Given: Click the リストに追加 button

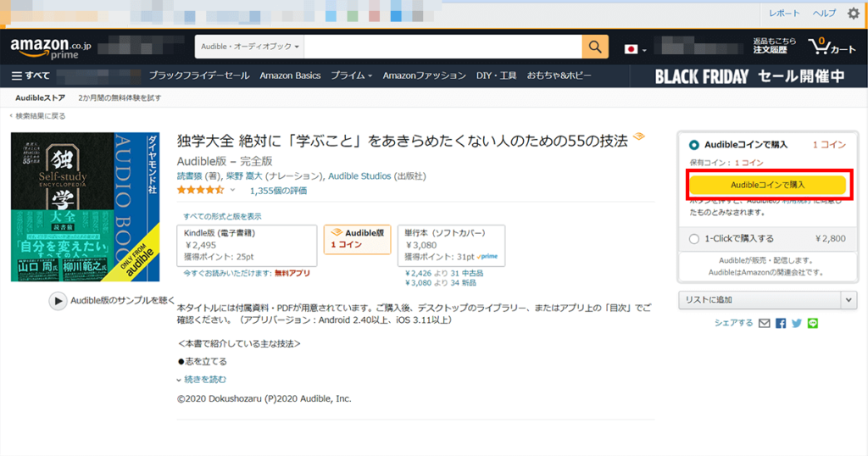Looking at the screenshot, I should (x=759, y=300).
